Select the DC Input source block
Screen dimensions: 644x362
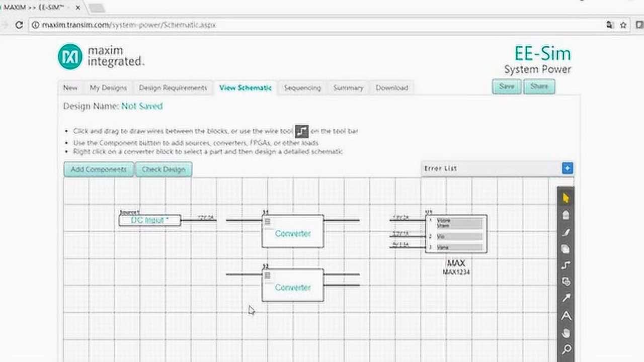pos(149,220)
